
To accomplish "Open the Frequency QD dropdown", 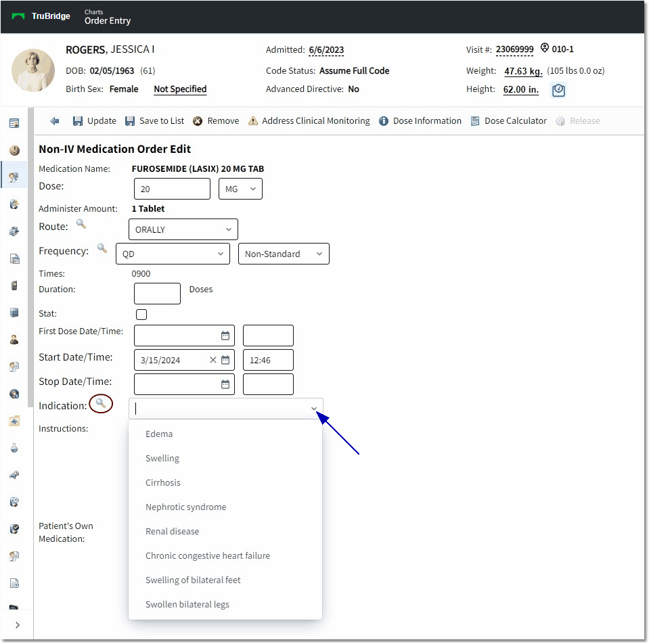I will 173,254.
